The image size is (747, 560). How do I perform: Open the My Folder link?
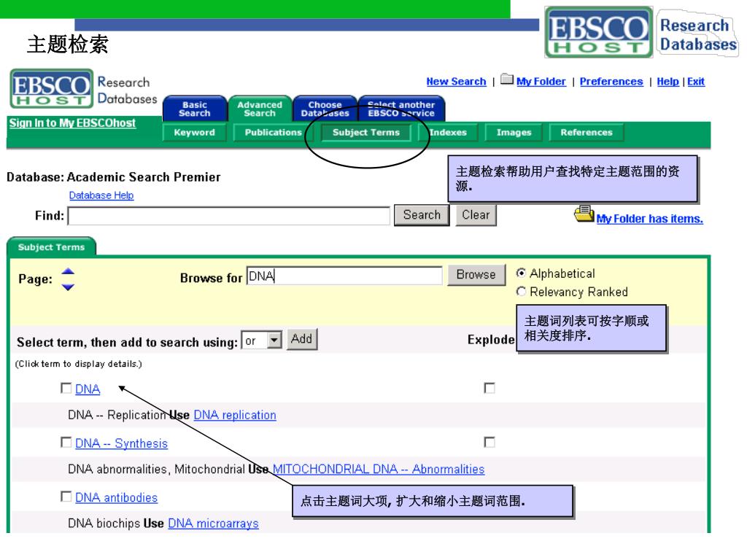[x=541, y=82]
